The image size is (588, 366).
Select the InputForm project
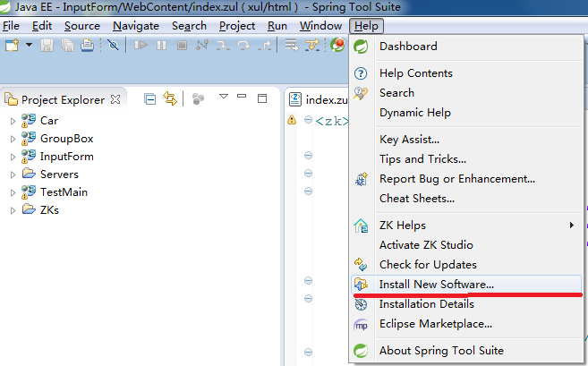pyautogui.click(x=67, y=157)
